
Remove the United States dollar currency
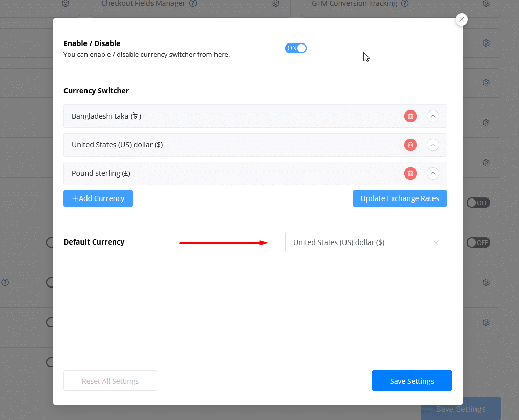coord(410,145)
